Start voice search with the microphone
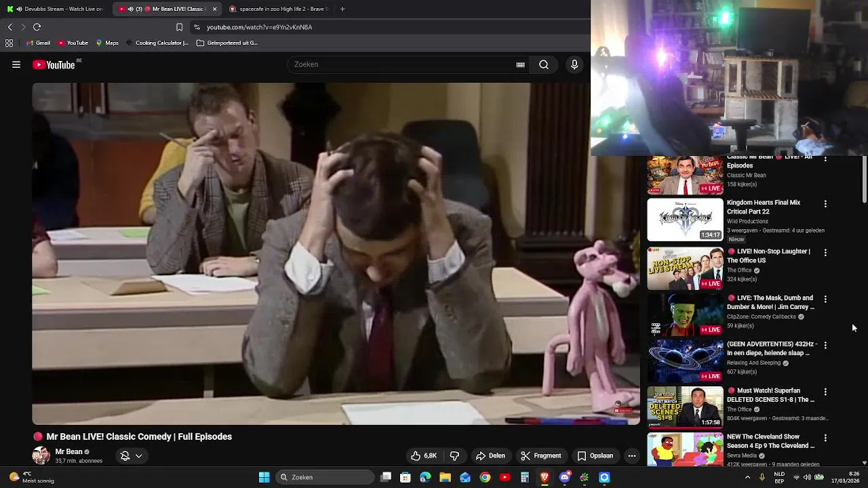 click(574, 64)
